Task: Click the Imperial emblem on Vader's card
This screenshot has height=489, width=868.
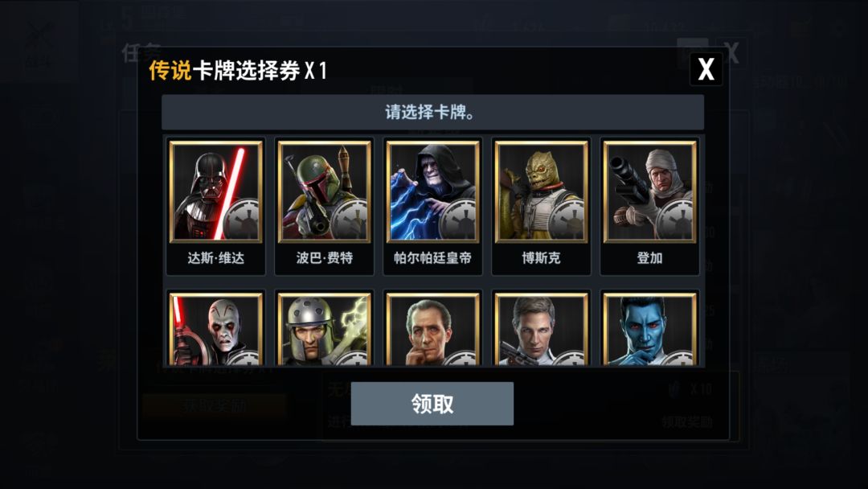Action: [241, 220]
